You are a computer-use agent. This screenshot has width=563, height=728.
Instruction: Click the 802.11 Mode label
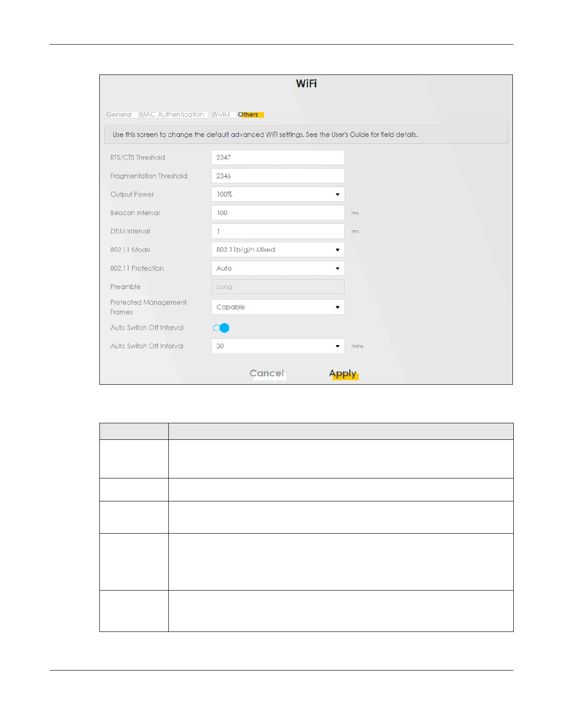pyautogui.click(x=130, y=250)
